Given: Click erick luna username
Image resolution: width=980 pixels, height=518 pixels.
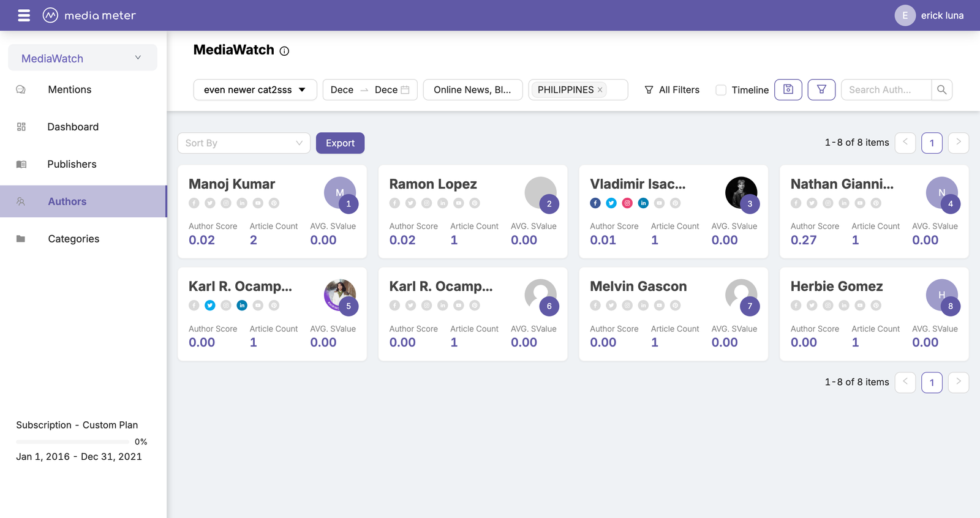Looking at the screenshot, I should click(x=942, y=15).
